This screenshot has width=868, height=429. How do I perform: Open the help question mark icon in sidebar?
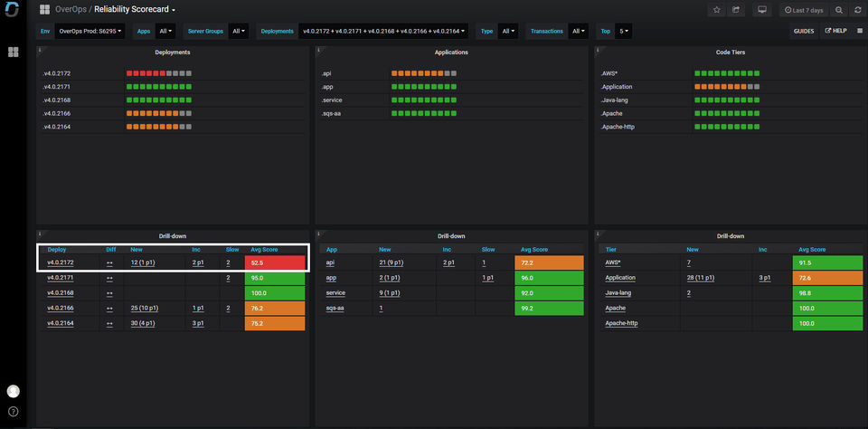[13, 412]
